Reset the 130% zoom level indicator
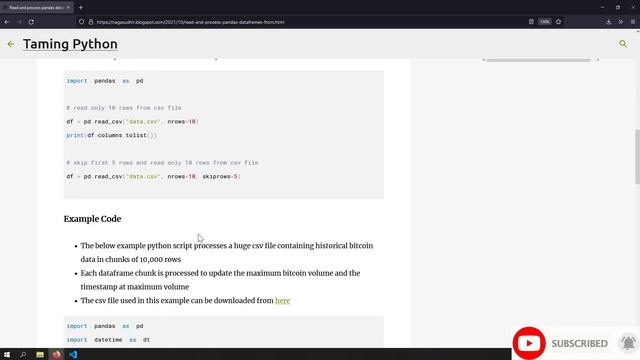 [544, 22]
